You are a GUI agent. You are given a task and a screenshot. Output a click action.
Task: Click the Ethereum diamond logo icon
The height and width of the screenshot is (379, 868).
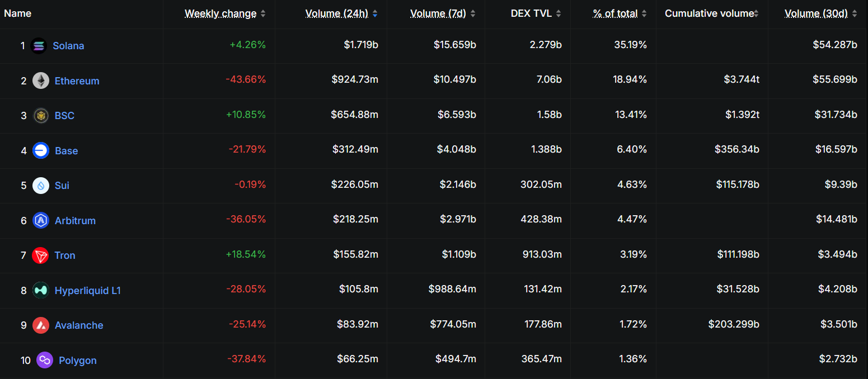(41, 81)
